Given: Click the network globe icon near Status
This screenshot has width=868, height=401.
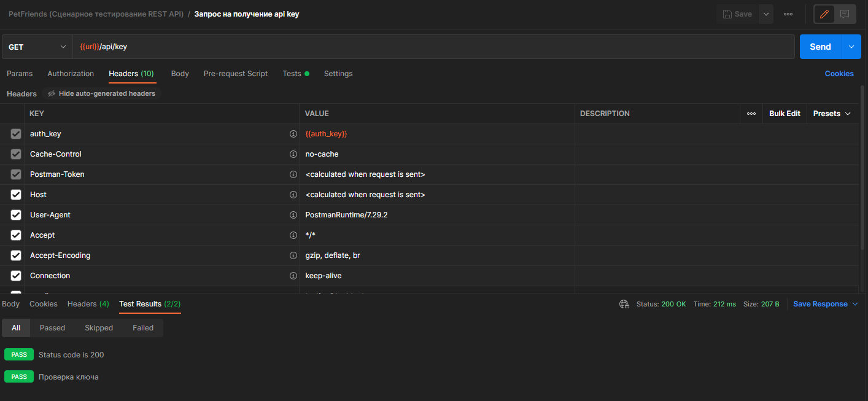Looking at the screenshot, I should click(624, 304).
